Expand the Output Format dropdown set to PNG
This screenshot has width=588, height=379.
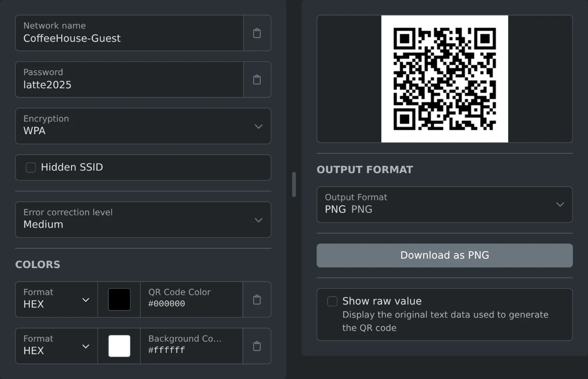(444, 205)
